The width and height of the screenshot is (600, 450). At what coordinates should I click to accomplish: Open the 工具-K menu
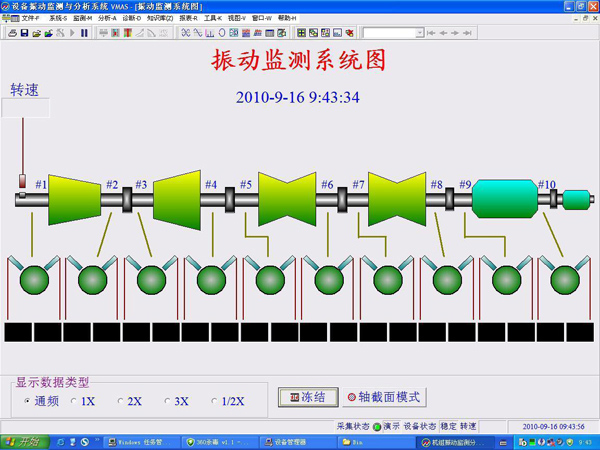[x=213, y=18]
